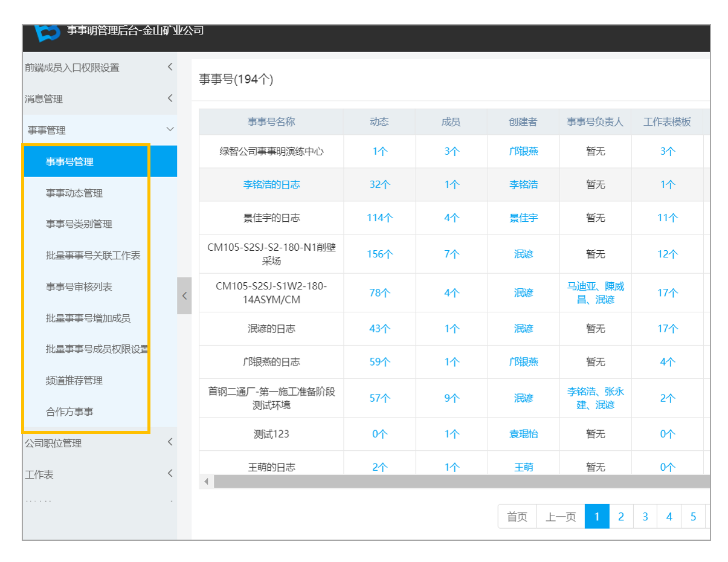Open 59个 动态 for 邝银燕的日志

click(x=379, y=362)
